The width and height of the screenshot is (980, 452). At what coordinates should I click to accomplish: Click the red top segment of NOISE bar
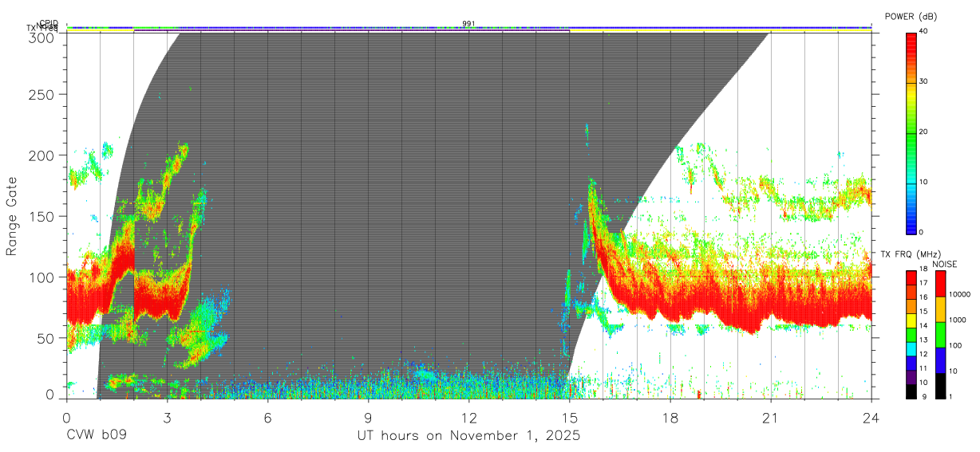pos(940,284)
